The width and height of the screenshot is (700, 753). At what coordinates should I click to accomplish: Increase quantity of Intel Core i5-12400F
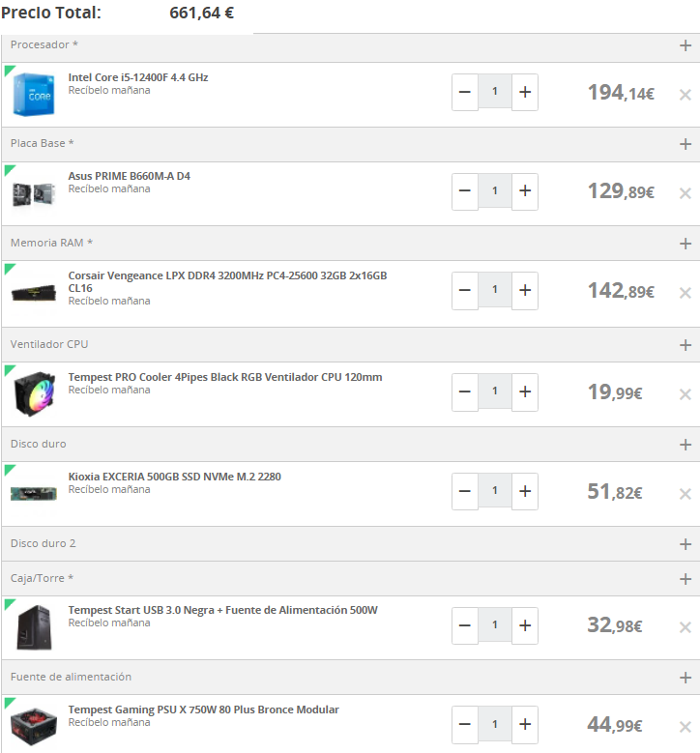pos(525,92)
